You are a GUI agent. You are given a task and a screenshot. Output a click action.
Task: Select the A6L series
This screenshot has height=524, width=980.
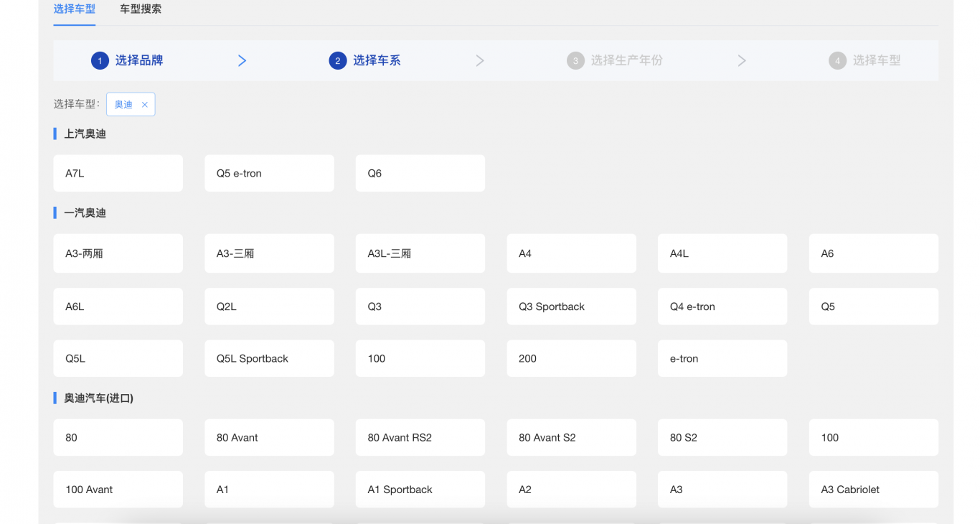[118, 307]
